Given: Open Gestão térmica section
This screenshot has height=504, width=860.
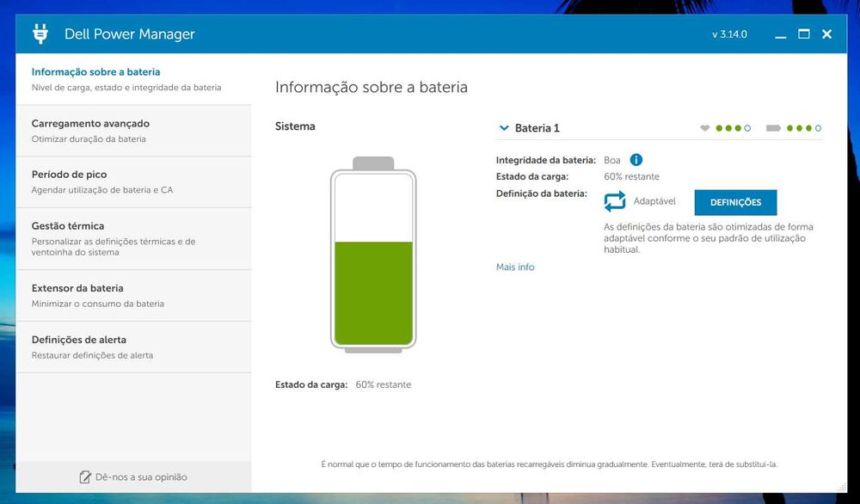Looking at the screenshot, I should pyautogui.click(x=133, y=238).
